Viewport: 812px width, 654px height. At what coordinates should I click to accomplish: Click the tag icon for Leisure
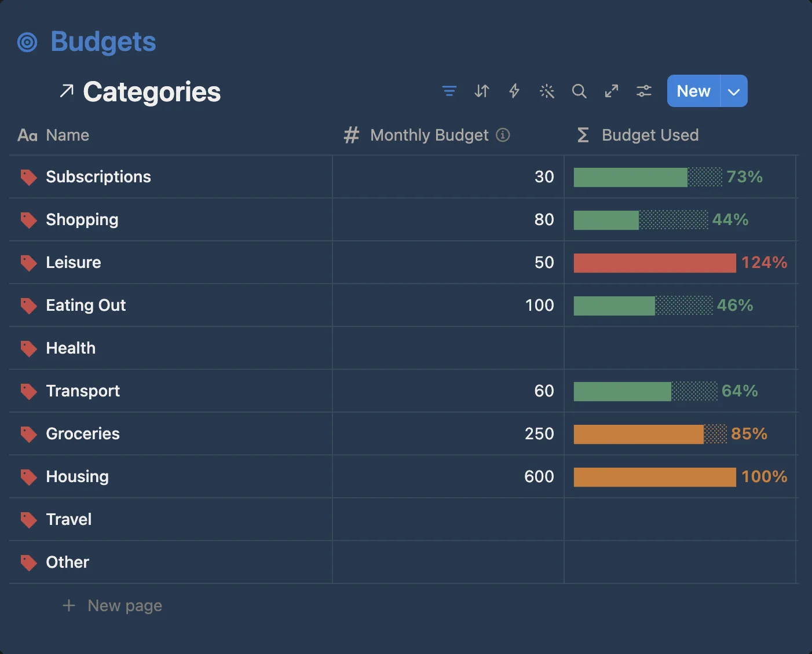pyautogui.click(x=28, y=263)
